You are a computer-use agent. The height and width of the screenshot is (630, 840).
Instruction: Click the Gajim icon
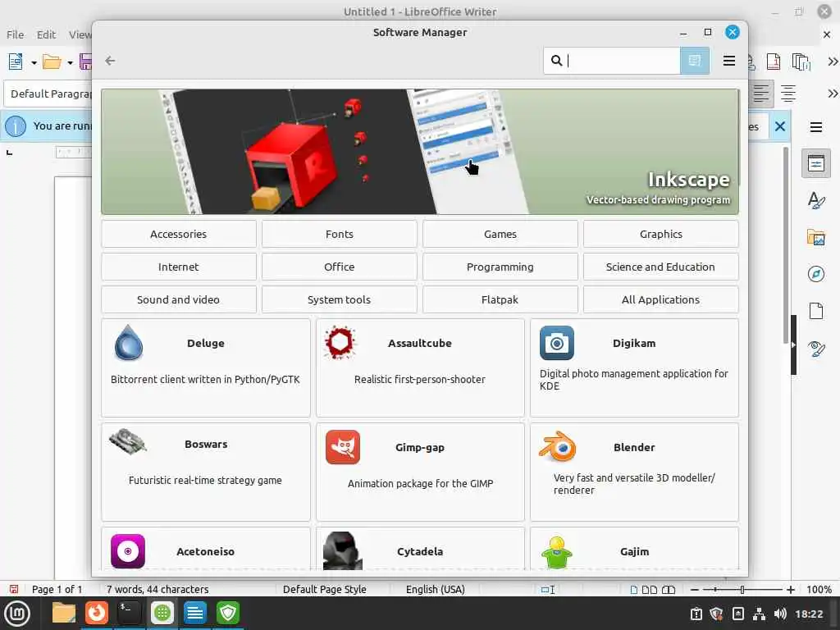point(557,552)
